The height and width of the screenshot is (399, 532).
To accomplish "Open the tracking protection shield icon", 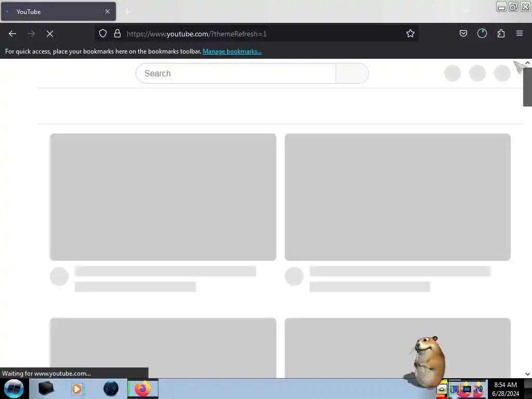I will tap(103, 33).
